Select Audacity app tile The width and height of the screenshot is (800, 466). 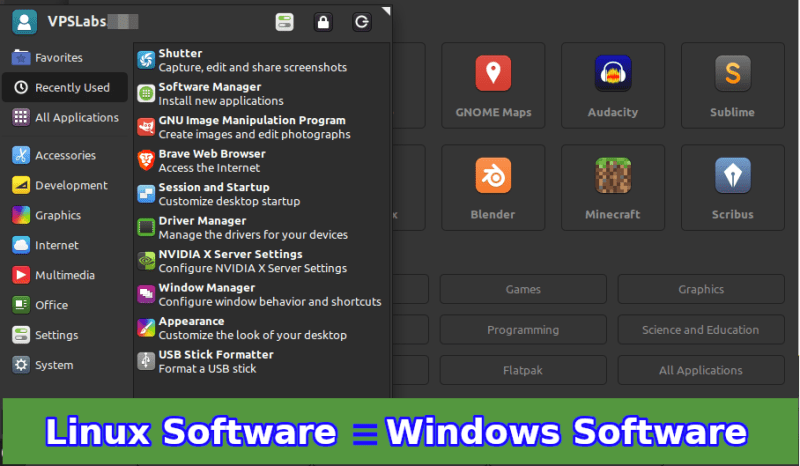(613, 85)
